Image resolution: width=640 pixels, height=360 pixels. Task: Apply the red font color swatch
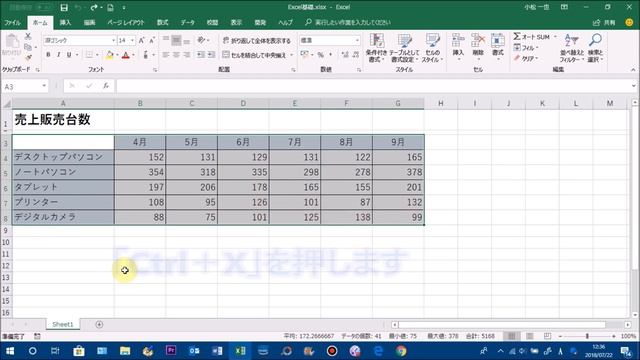point(126,55)
